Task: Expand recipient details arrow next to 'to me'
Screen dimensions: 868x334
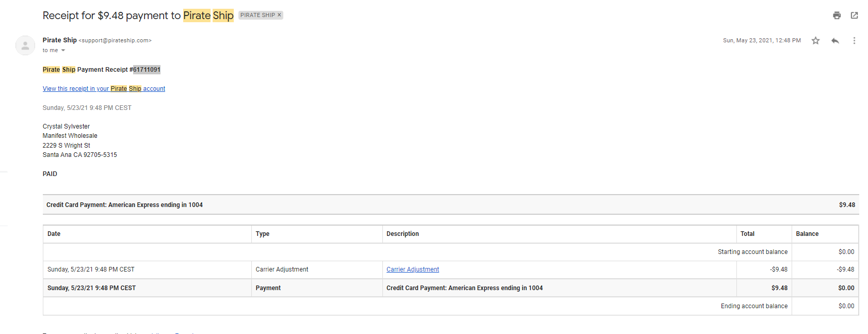Action: click(x=63, y=51)
